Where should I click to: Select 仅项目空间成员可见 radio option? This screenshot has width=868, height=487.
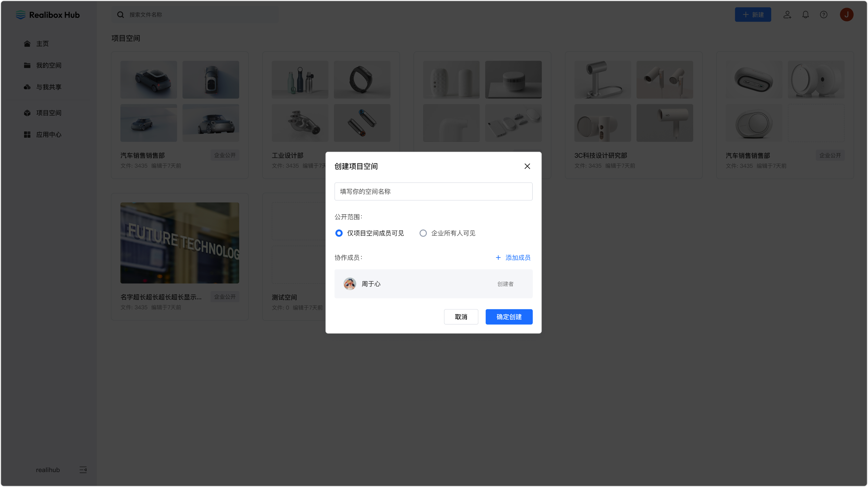[370, 233]
